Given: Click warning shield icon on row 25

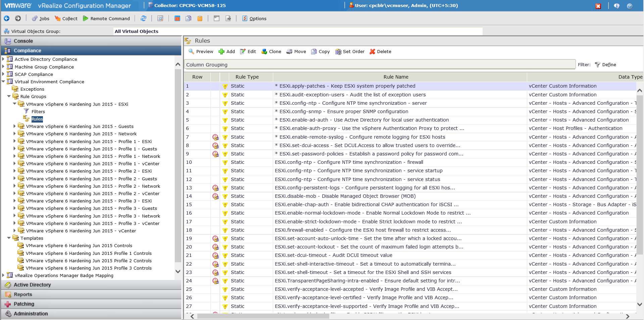Looking at the screenshot, I should coord(225,289).
